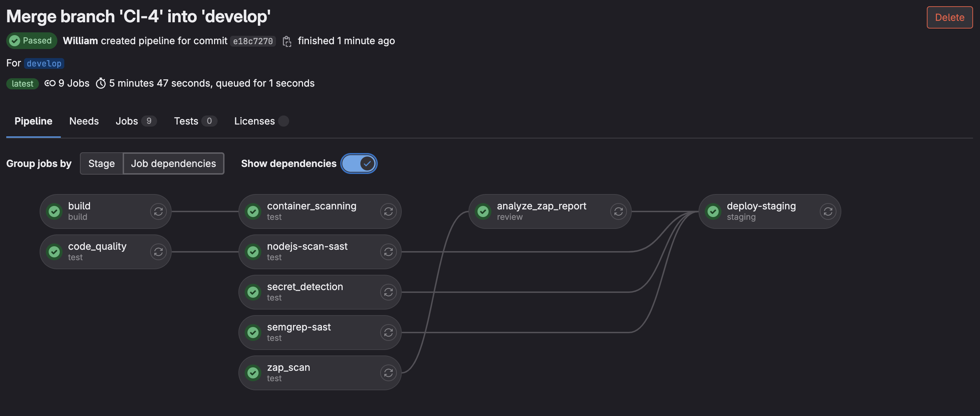This screenshot has width=980, height=416.
Task: Click the deploy-staging status check icon
Action: (713, 211)
